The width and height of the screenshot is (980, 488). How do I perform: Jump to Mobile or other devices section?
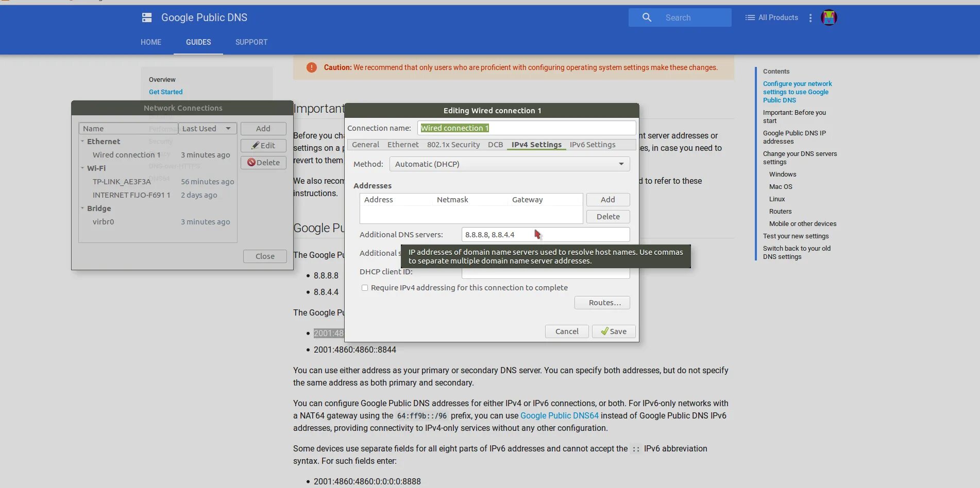(803, 224)
